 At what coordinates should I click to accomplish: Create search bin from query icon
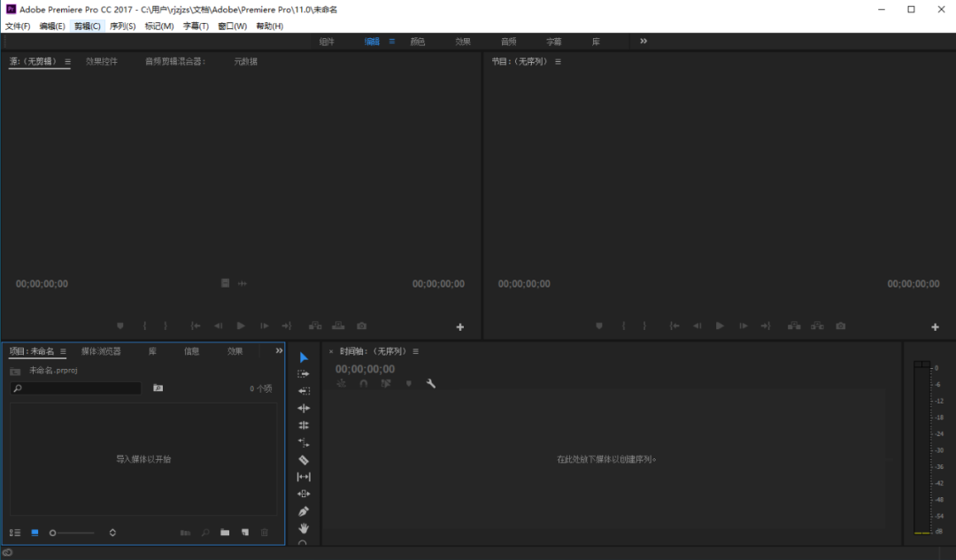pyautogui.click(x=158, y=388)
